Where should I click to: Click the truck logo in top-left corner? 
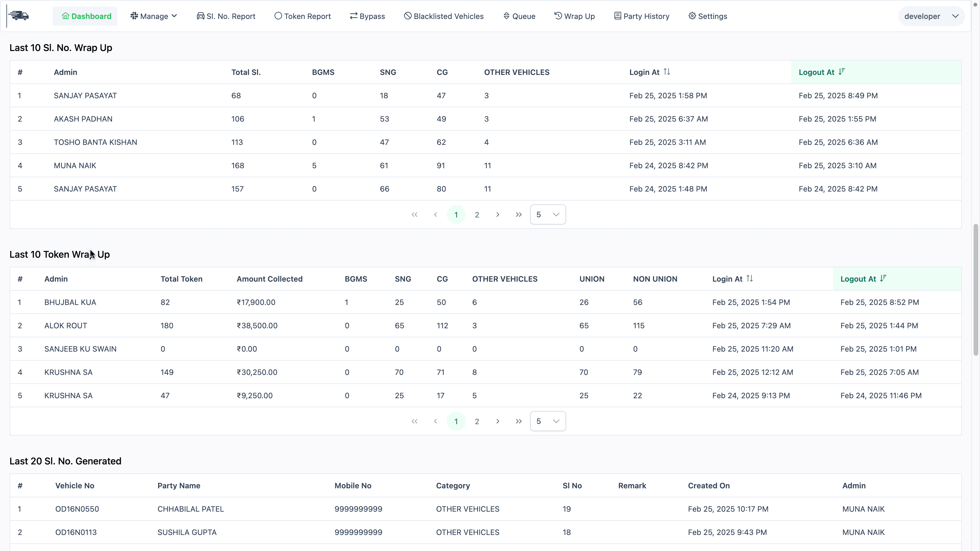(x=19, y=15)
